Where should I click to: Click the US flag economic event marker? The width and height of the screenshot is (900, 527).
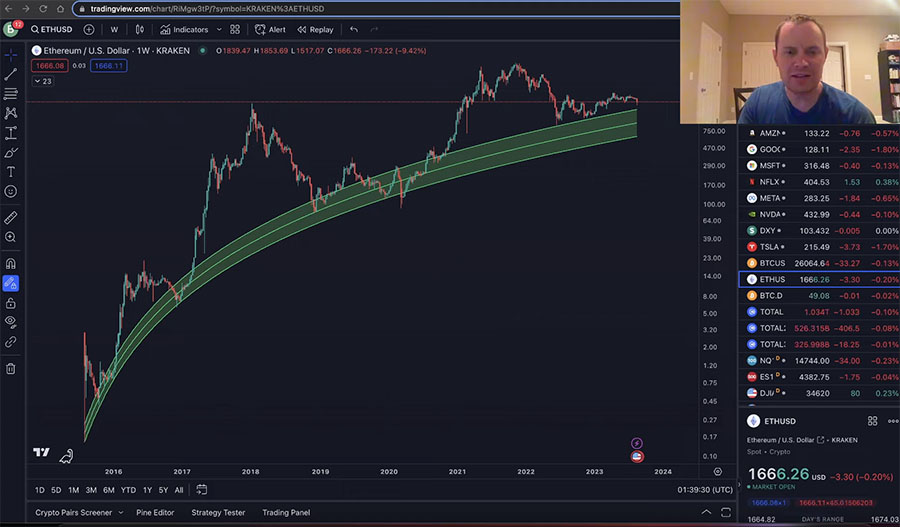coord(637,457)
